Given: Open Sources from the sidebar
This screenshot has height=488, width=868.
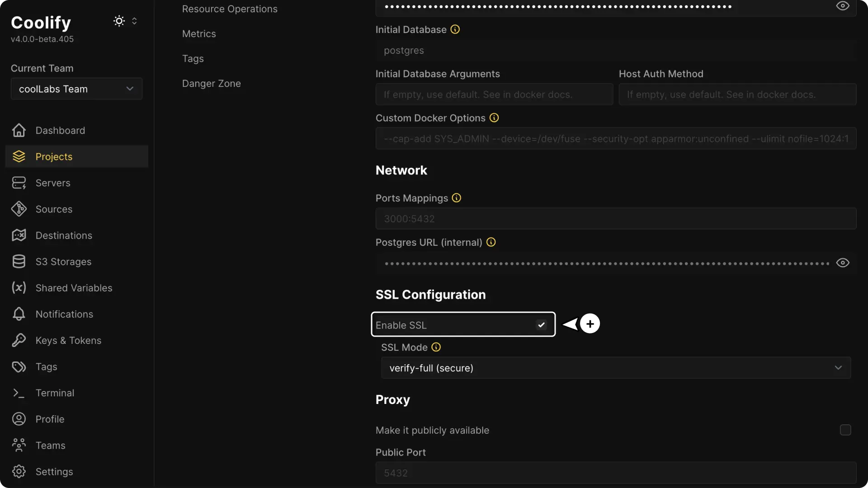Looking at the screenshot, I should (54, 209).
